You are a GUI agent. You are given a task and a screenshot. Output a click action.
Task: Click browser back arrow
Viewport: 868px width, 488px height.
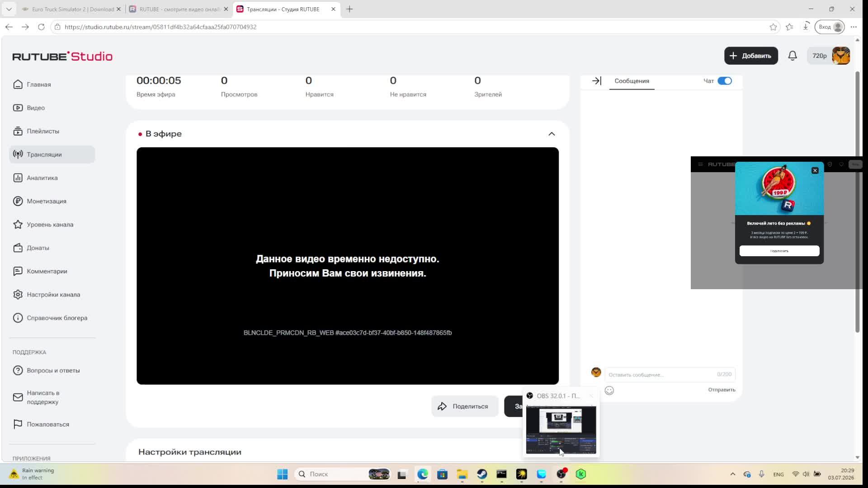pyautogui.click(x=9, y=27)
